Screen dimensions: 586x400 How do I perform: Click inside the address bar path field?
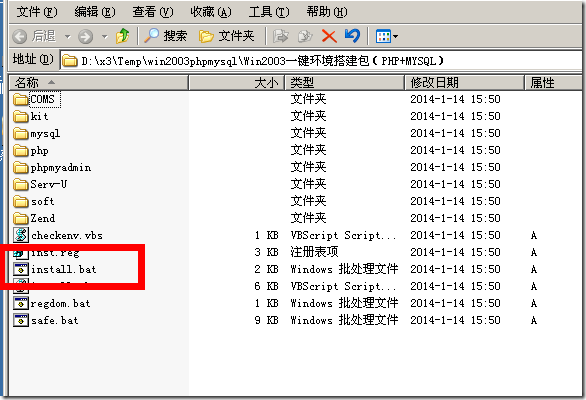pyautogui.click(x=321, y=61)
